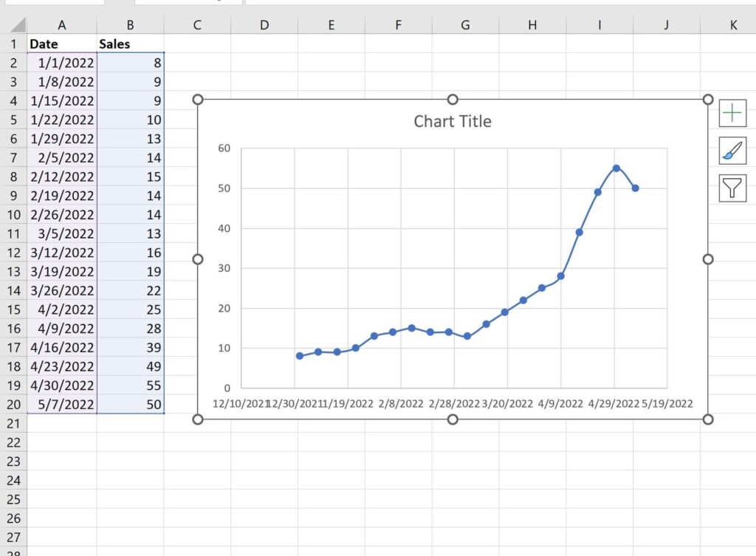
Task: Select horizontal axis label 2/8/2022
Action: pyautogui.click(x=401, y=404)
